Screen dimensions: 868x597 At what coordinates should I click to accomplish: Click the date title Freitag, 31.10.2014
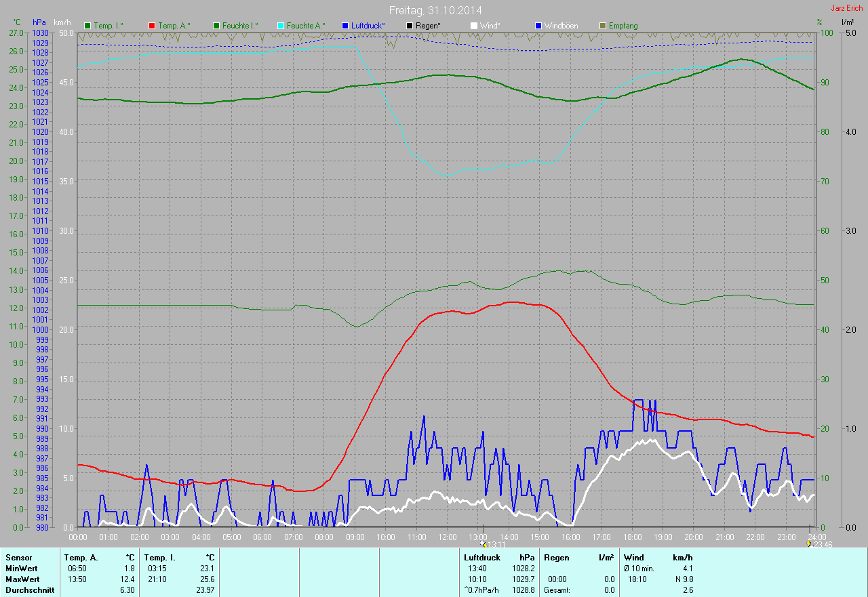coord(435,10)
